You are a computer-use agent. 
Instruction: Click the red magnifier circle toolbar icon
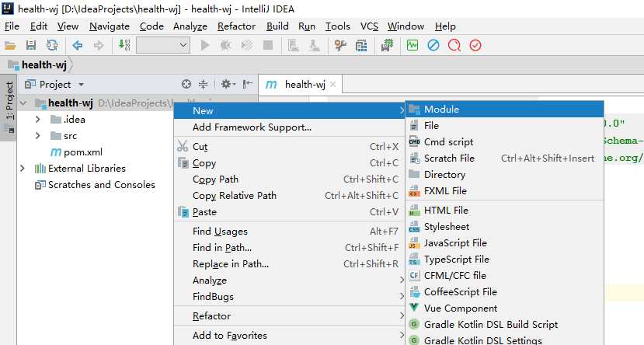click(454, 45)
